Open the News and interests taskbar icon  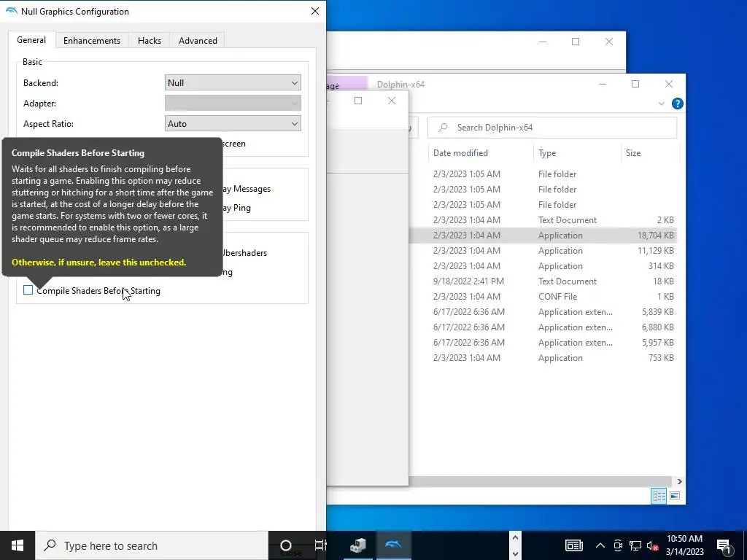point(573,545)
